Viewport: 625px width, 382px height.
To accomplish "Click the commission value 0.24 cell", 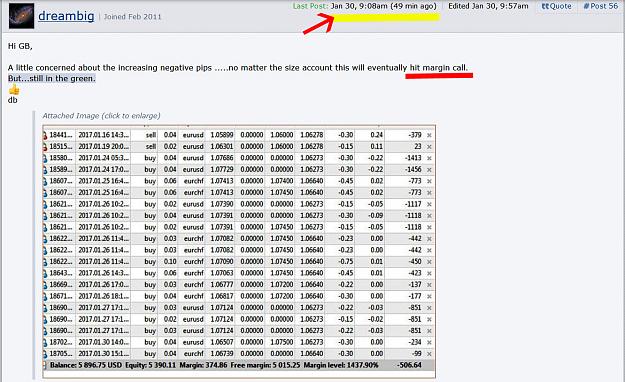I will pyautogui.click(x=376, y=135).
